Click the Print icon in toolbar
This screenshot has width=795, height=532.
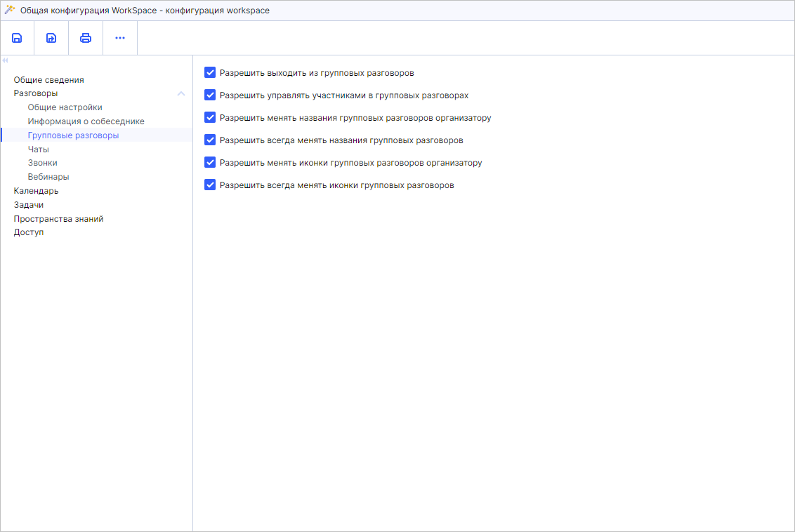click(x=86, y=38)
